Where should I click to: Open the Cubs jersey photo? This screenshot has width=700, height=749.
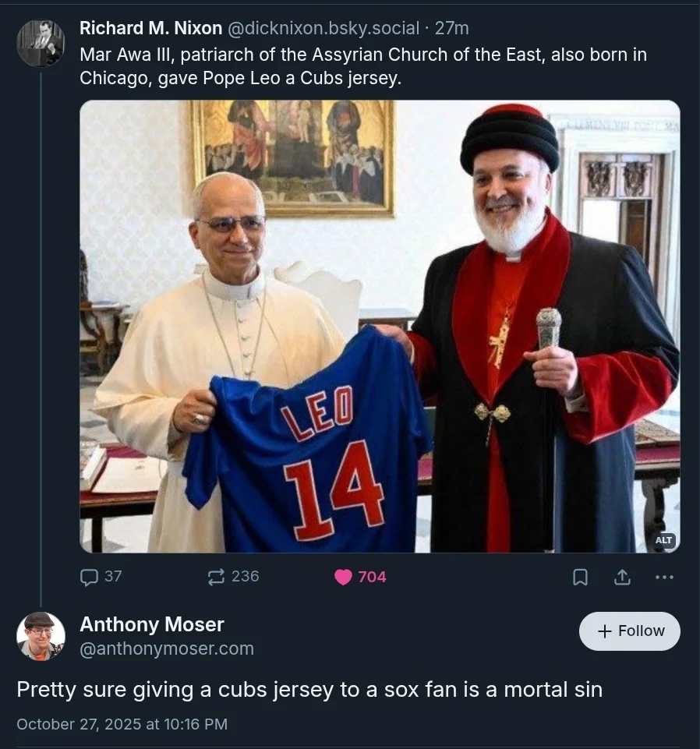click(380, 326)
